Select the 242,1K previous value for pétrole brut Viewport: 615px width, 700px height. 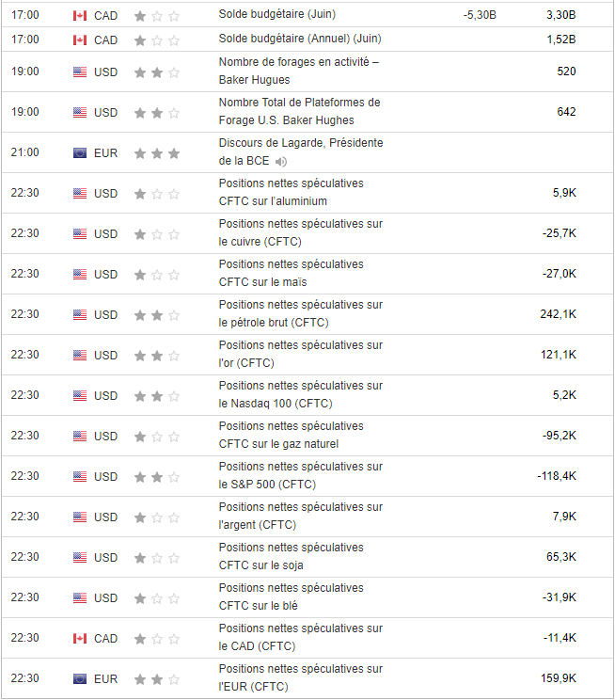click(558, 314)
